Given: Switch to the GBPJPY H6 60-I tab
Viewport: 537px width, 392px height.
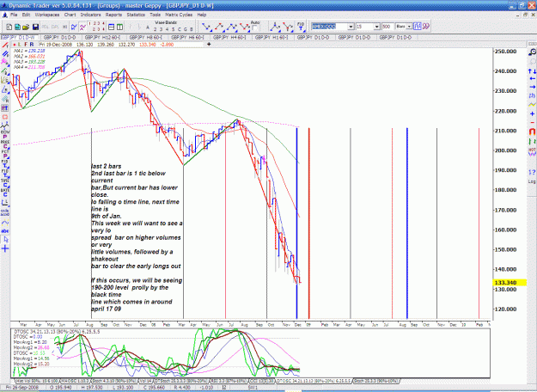Looking at the screenshot, I should (x=187, y=37).
